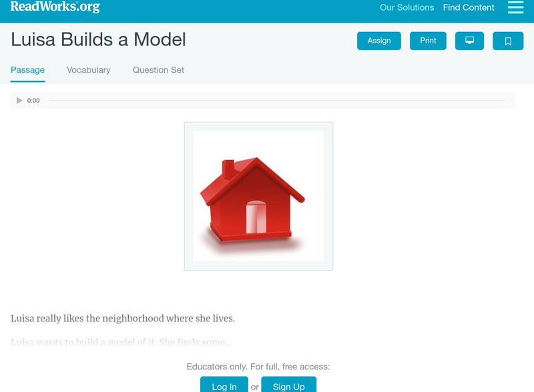Open the hamburger menu icon

click(x=515, y=8)
